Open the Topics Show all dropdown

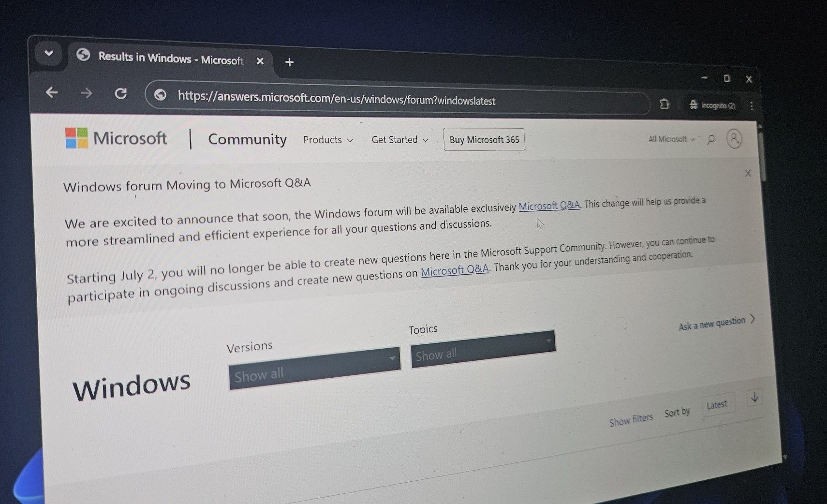[x=483, y=349]
